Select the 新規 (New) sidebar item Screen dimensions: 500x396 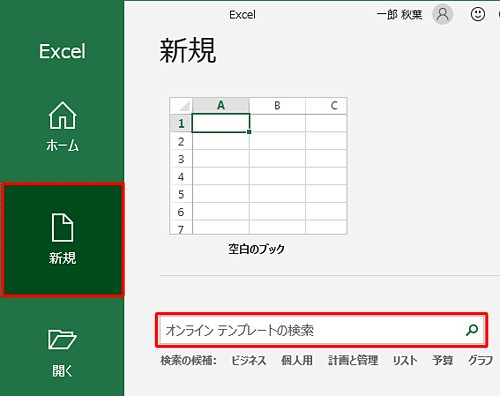coord(62,240)
